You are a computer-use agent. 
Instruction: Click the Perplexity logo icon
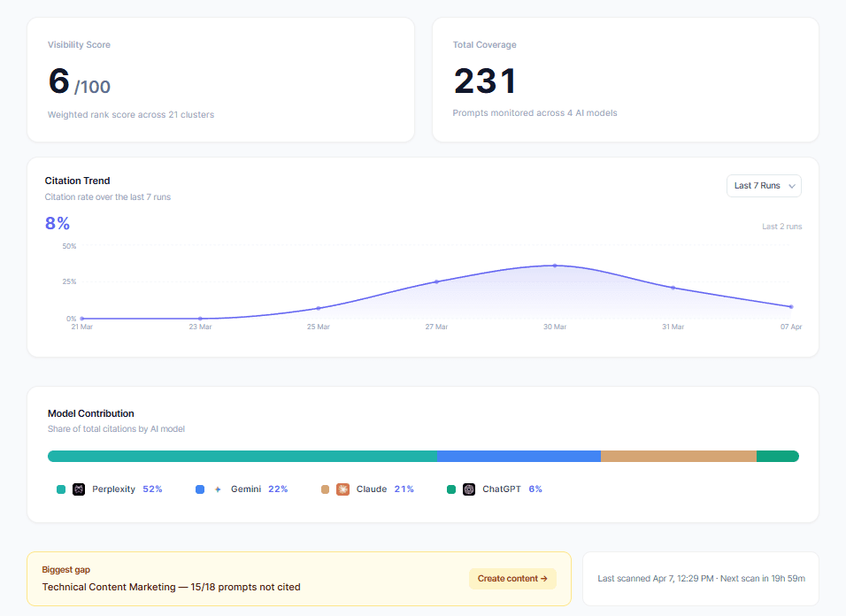tap(79, 489)
